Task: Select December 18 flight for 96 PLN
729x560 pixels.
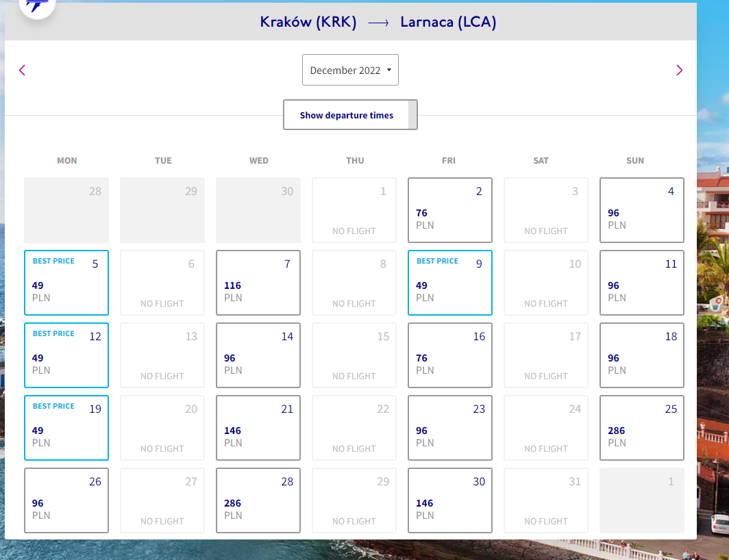Action: point(641,355)
